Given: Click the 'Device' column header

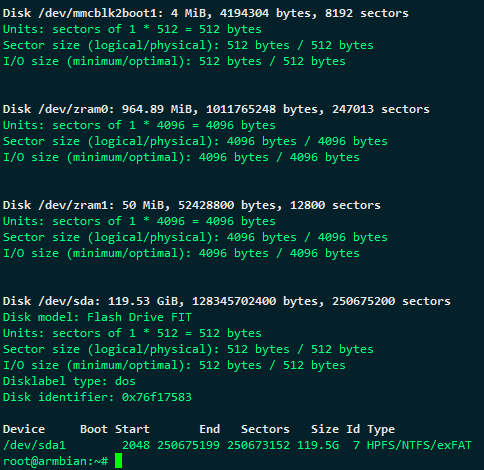Looking at the screenshot, I should (x=24, y=429).
